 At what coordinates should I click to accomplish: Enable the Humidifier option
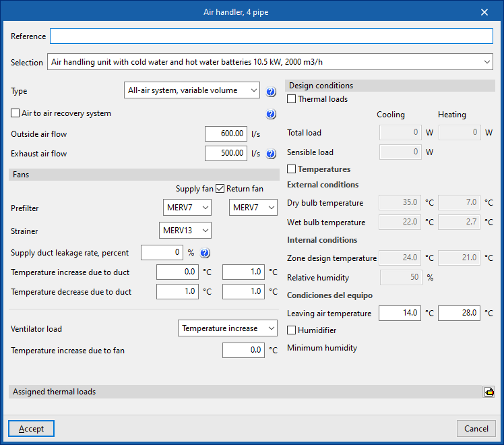[x=291, y=330]
